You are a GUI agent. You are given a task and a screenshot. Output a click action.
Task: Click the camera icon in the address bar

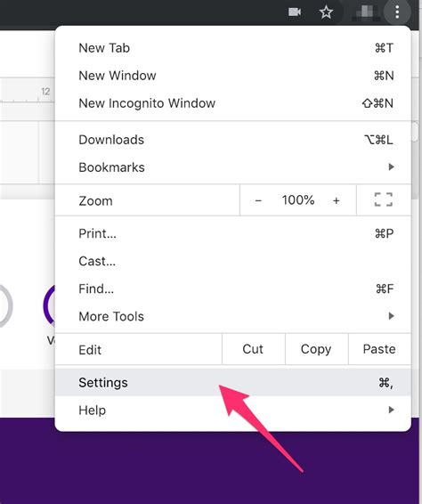pyautogui.click(x=295, y=12)
